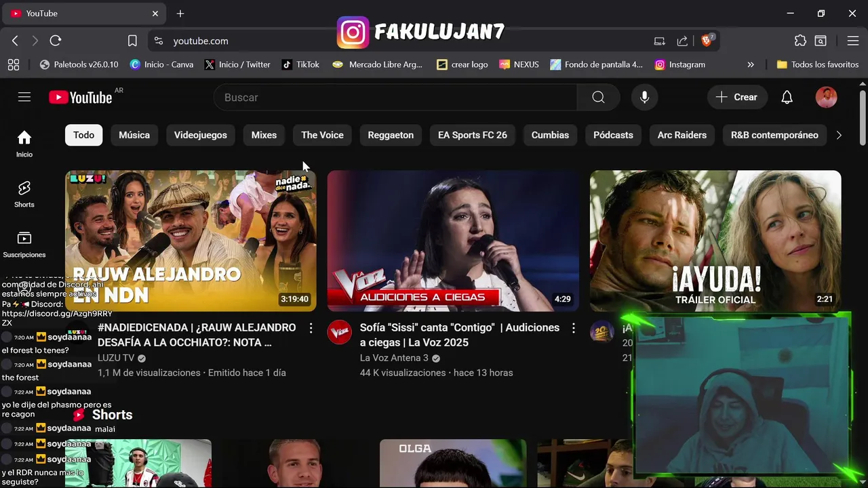The image size is (868, 488).
Task: Click the Buscar search field
Action: (395, 97)
